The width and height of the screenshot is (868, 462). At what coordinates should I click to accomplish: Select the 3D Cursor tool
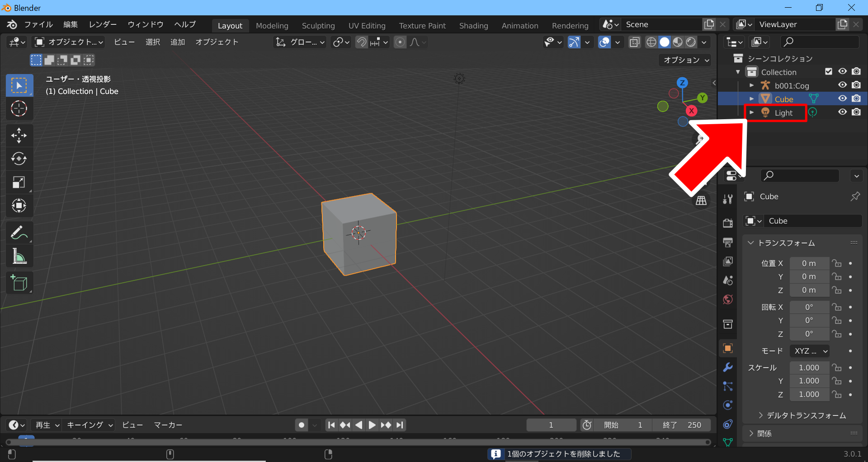pyautogui.click(x=19, y=109)
